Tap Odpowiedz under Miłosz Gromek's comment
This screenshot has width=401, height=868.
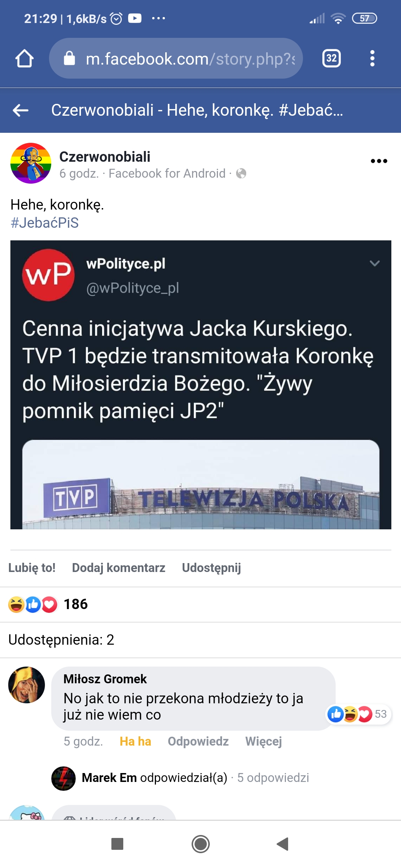point(198,741)
